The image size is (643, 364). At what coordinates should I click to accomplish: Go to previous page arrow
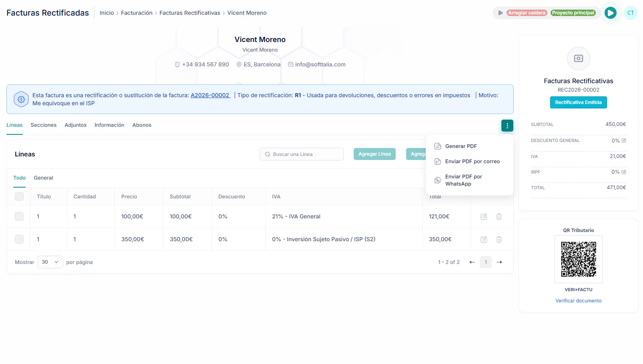click(472, 262)
